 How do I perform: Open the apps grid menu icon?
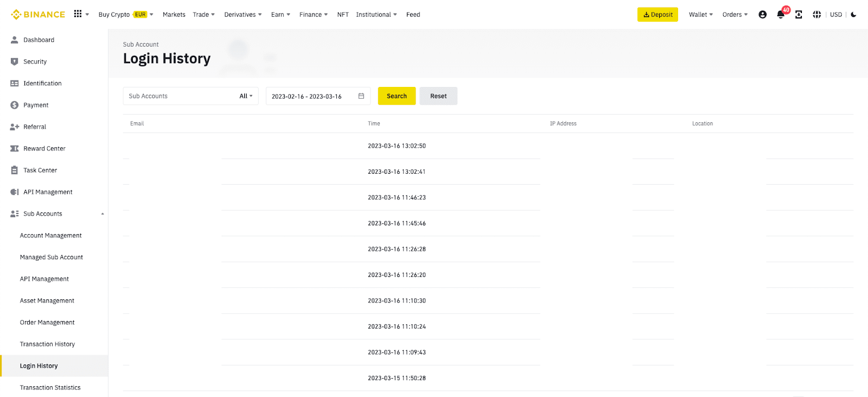tap(78, 14)
